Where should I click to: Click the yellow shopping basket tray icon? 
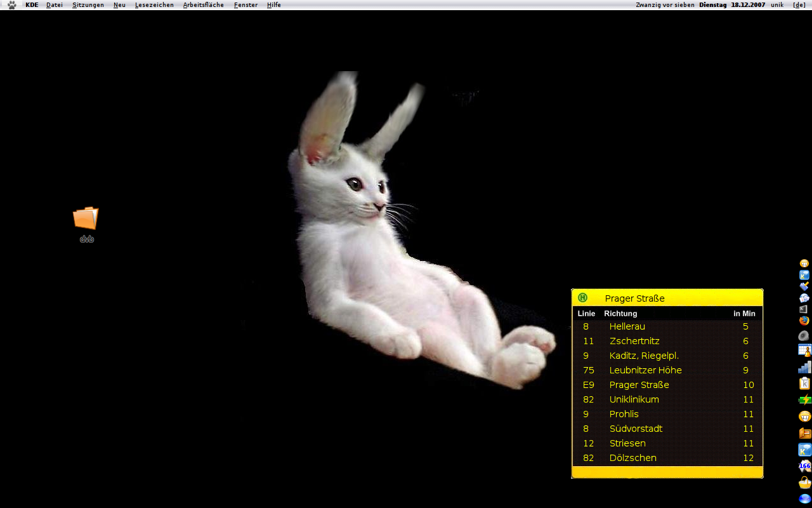[x=804, y=483]
